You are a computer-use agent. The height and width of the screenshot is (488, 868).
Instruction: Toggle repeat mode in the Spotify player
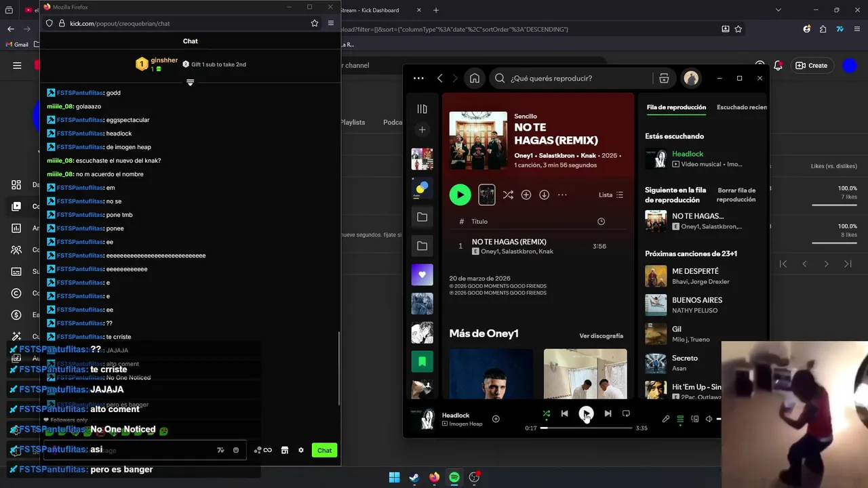(626, 413)
